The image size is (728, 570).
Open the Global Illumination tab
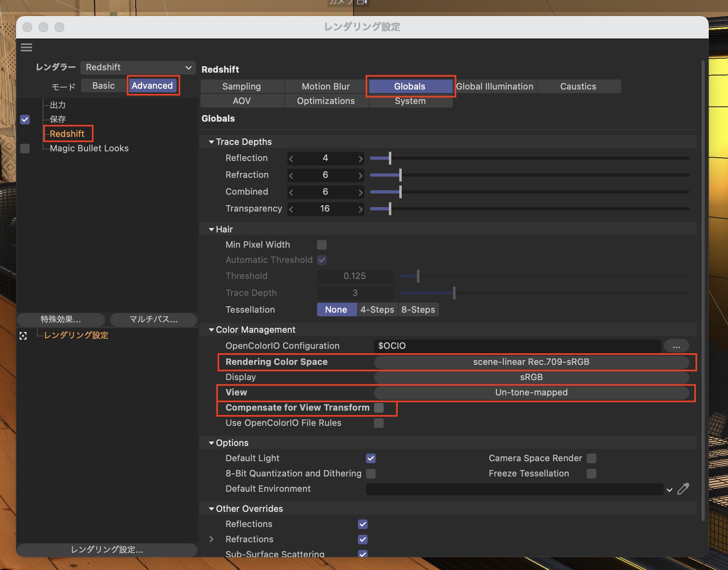click(494, 86)
